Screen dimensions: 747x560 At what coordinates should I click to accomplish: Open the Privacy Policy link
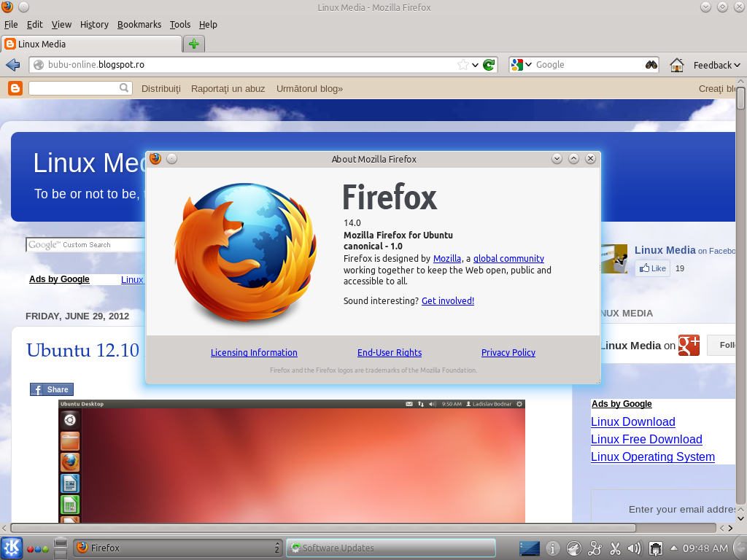point(508,352)
